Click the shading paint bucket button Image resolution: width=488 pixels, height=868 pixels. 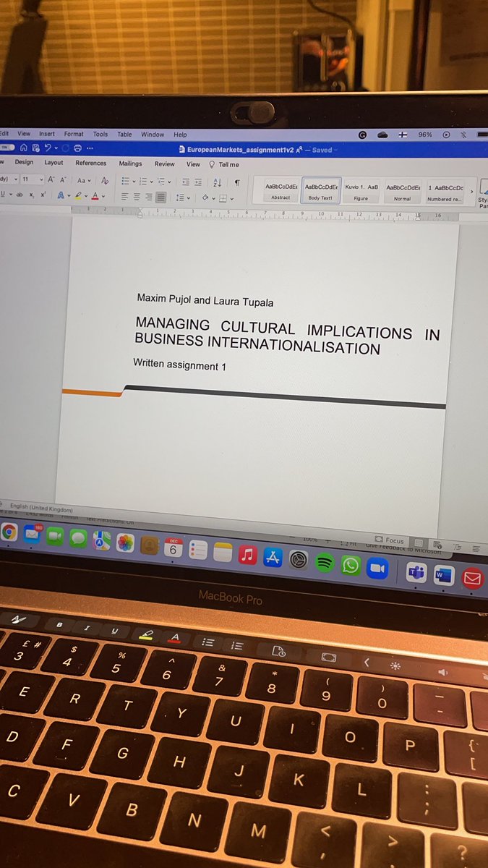click(204, 197)
